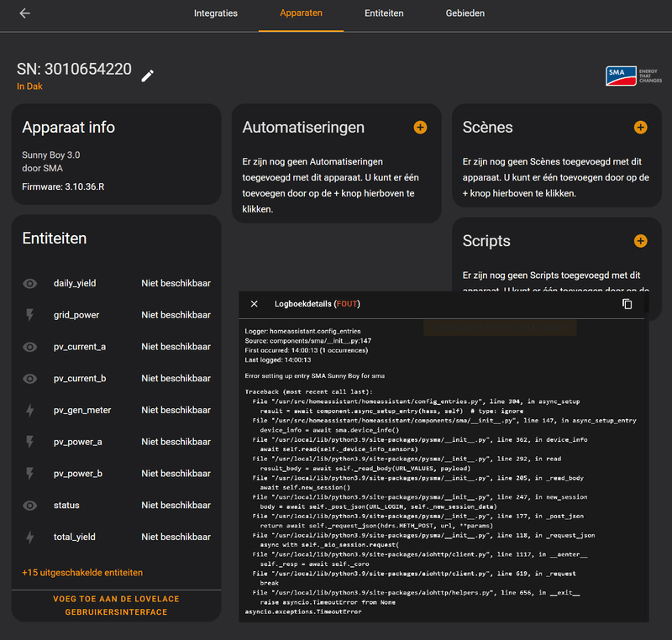The image size is (672, 640).
Task: Open the Integraties tab
Action: pos(216,13)
